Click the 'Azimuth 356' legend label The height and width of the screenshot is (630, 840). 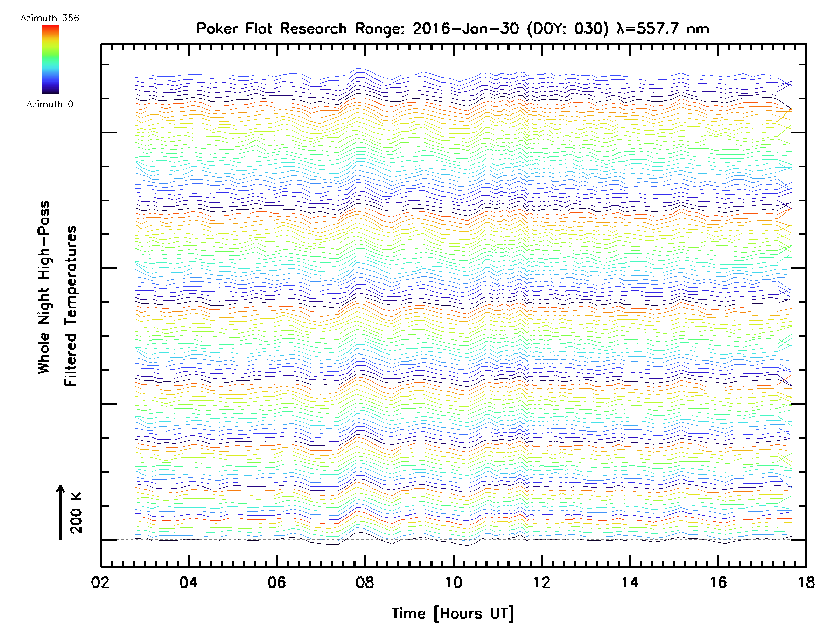50,18
